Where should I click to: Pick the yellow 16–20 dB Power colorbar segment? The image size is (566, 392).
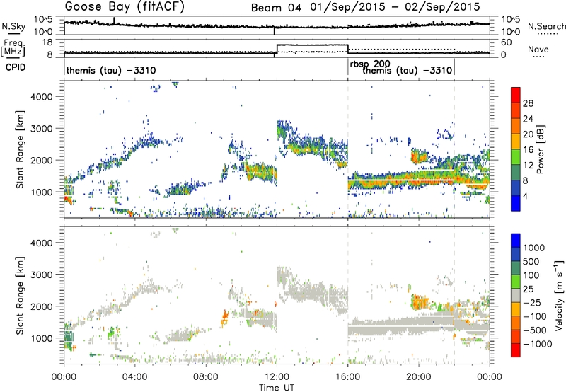pos(516,142)
